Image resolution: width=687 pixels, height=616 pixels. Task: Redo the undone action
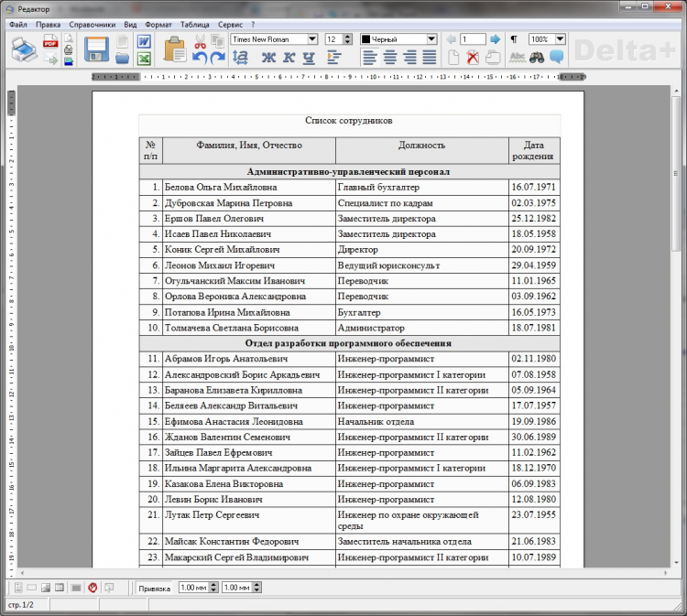pyautogui.click(x=218, y=58)
